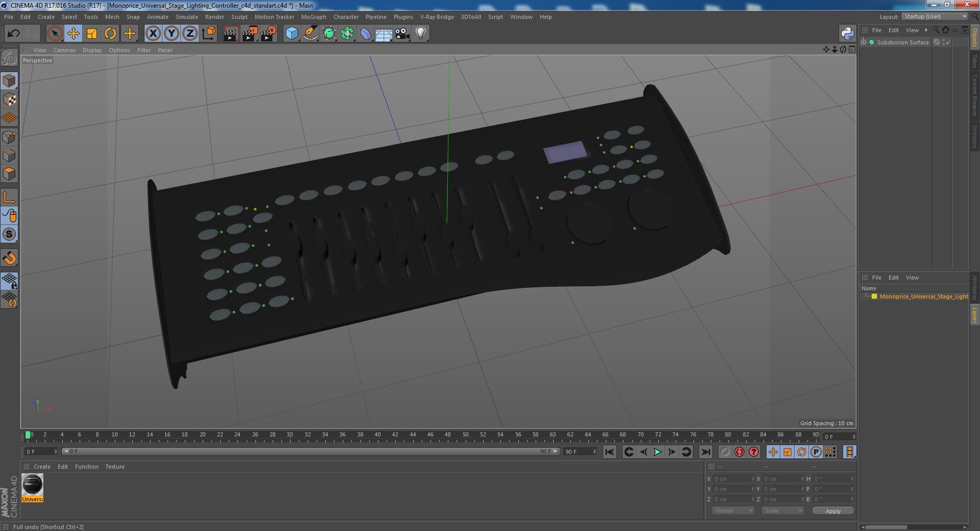
Task: Add a Bend deformer object
Action: point(366,34)
